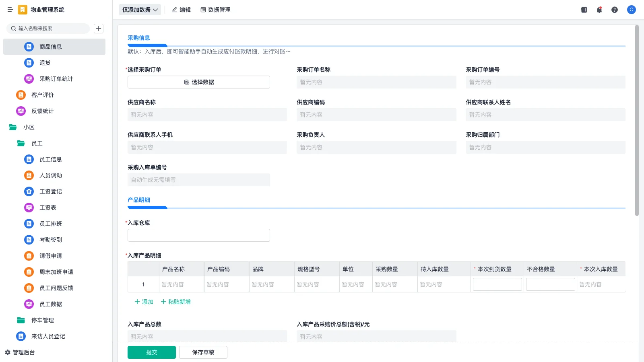Viewport: 644px width, 362px height.
Task: Open the 采购订单统计 statistics page
Action: click(x=55, y=79)
